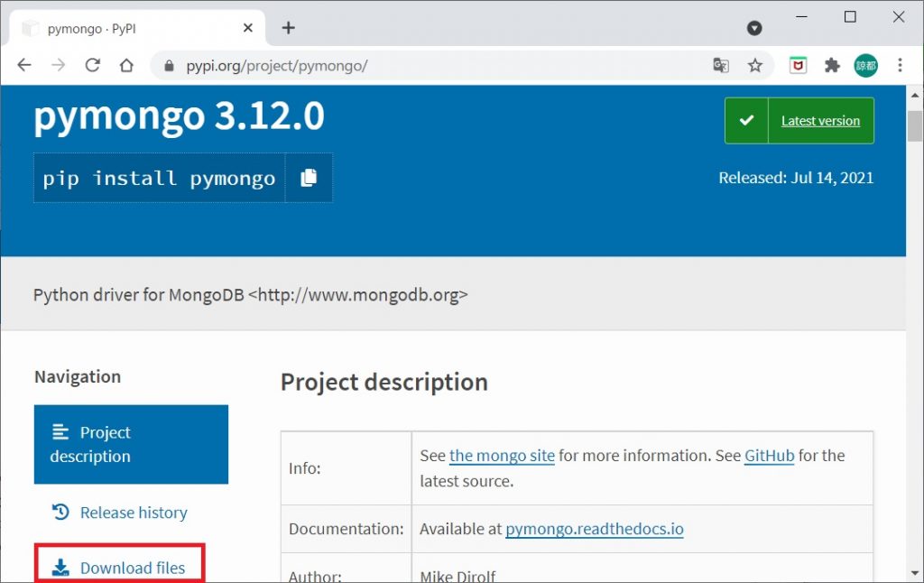Image resolution: width=924 pixels, height=583 pixels.
Task: Click the Download files download icon
Action: [60, 567]
